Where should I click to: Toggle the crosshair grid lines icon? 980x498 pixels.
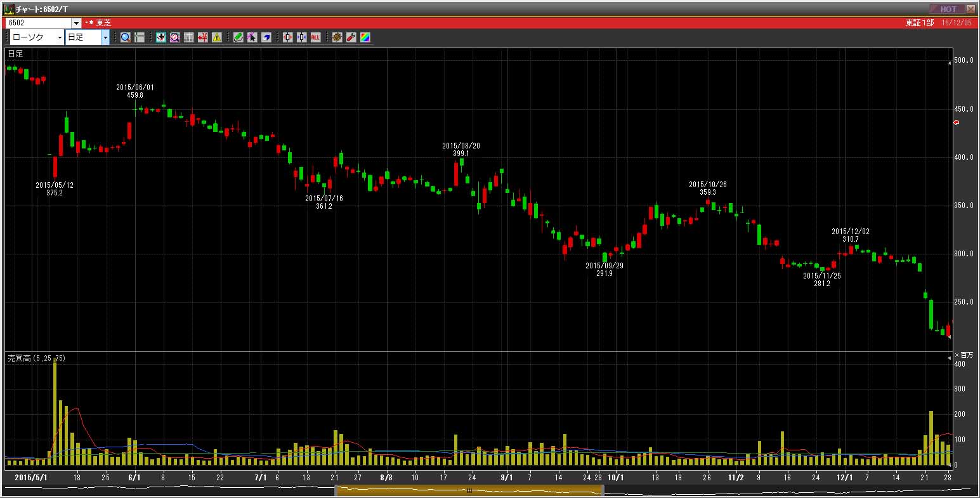pyautogui.click(x=140, y=37)
